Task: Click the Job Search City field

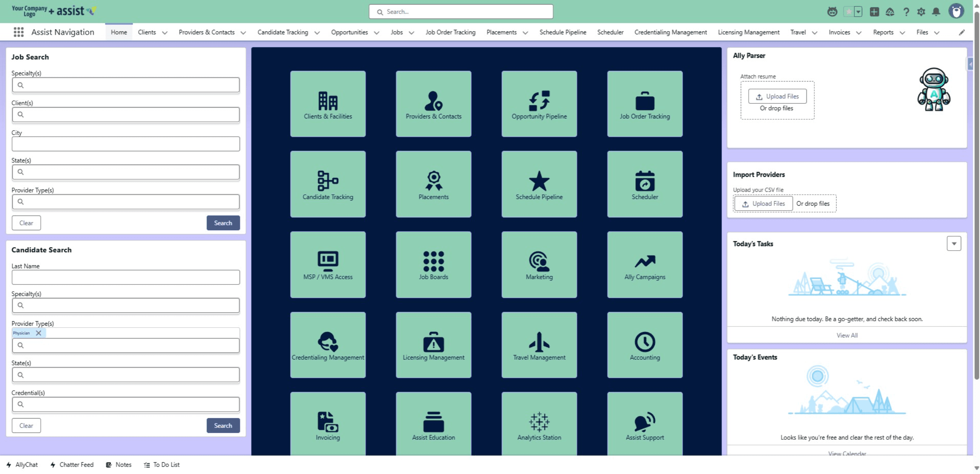Action: pyautogui.click(x=126, y=144)
